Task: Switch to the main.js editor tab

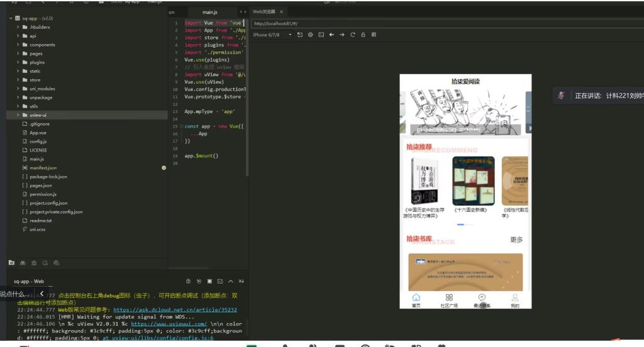Action: pyautogui.click(x=210, y=12)
